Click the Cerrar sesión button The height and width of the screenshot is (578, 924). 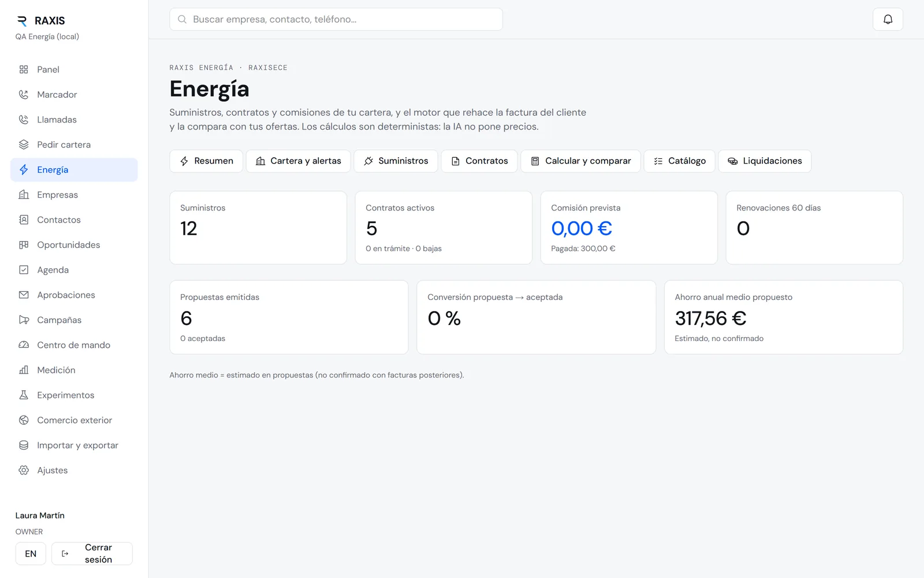pyautogui.click(x=92, y=553)
